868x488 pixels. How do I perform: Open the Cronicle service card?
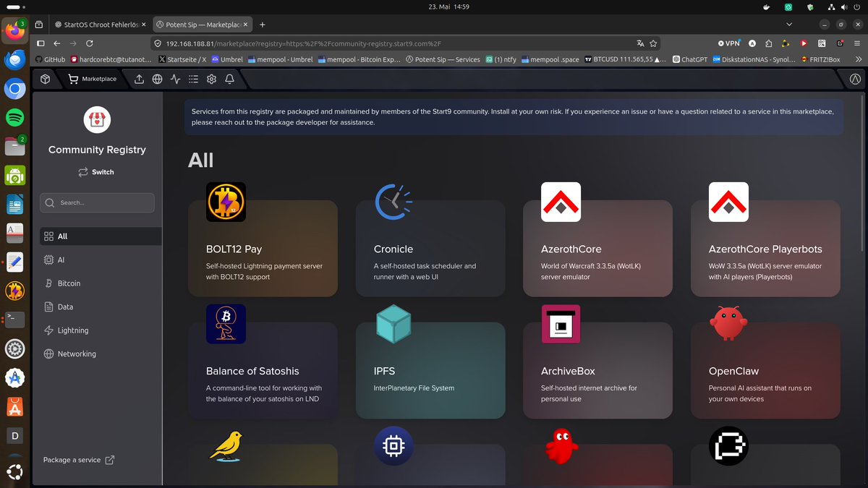pyautogui.click(x=430, y=249)
